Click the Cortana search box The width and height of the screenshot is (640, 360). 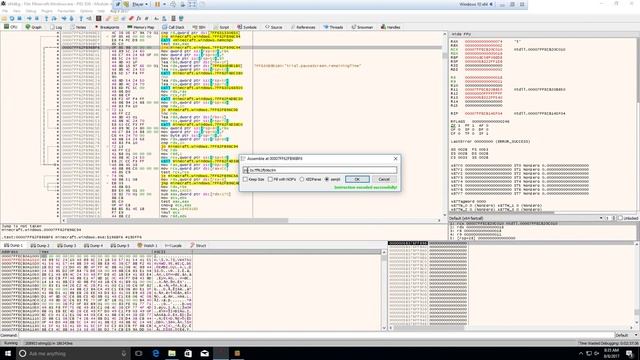[x=73, y=353]
